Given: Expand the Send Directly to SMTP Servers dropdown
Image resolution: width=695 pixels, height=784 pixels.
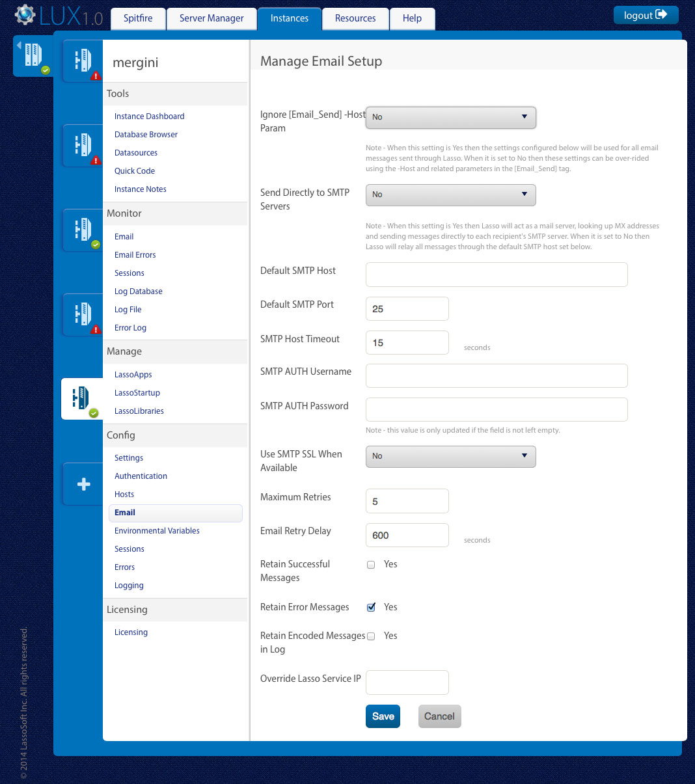Looking at the screenshot, I should click(x=451, y=195).
